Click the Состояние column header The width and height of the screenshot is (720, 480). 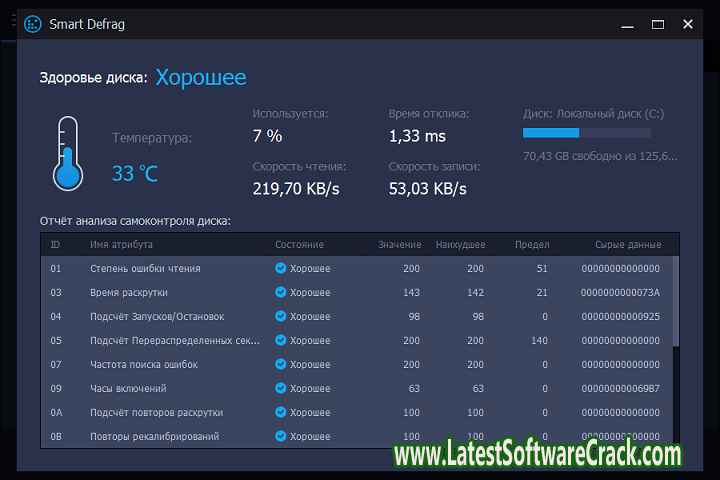coord(299,244)
